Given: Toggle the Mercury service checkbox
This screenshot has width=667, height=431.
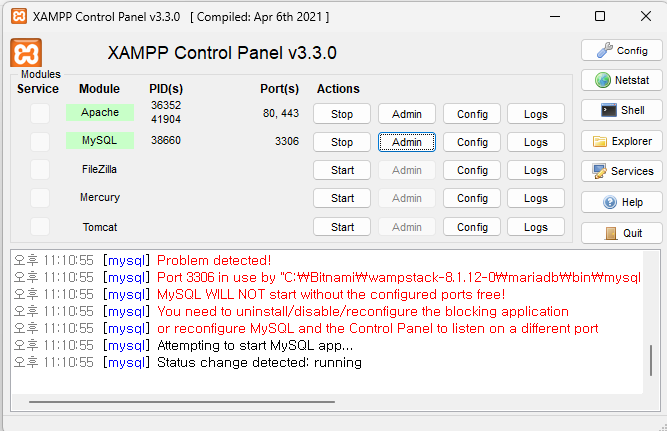Looking at the screenshot, I should pyautogui.click(x=40, y=198).
